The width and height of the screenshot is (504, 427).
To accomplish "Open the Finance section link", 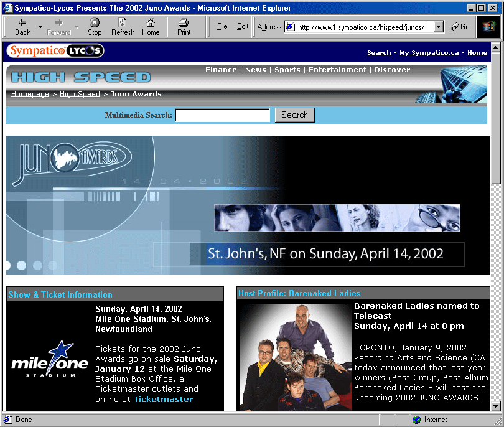I will 221,70.
